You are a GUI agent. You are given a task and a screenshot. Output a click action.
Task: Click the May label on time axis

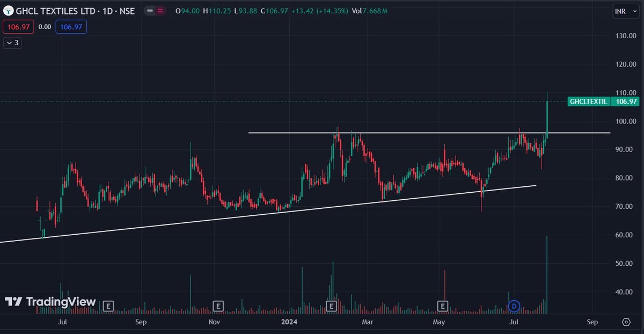pyautogui.click(x=440, y=322)
